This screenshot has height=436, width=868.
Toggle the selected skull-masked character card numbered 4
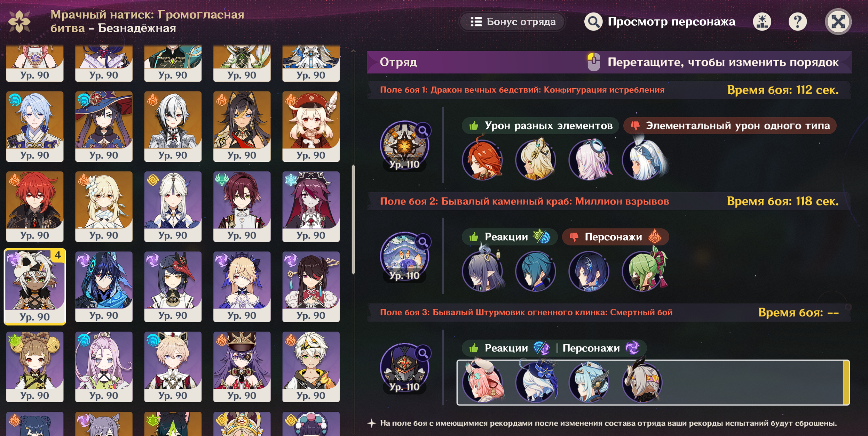(x=35, y=286)
